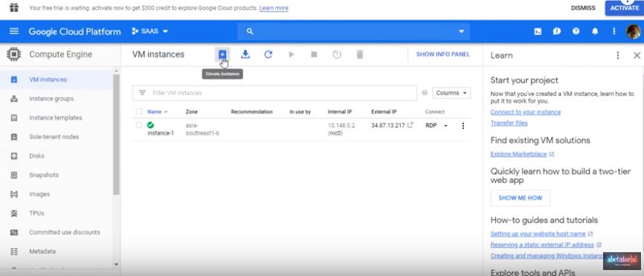Click SHOW INFO PANEL
644x276 pixels.
[442, 54]
